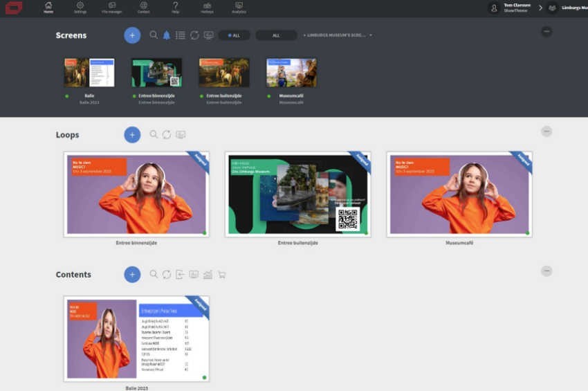
Task: Click the import icon in Contents toolbar
Action: click(x=180, y=274)
